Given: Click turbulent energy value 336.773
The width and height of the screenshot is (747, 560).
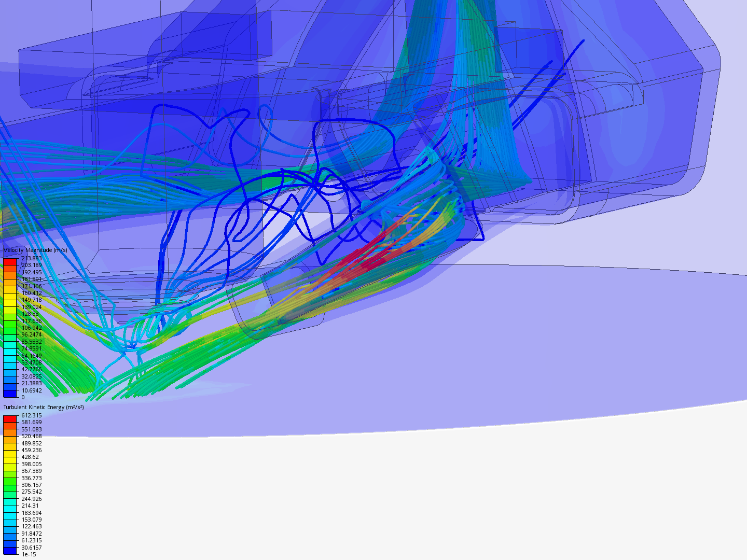Looking at the screenshot, I should [32, 478].
